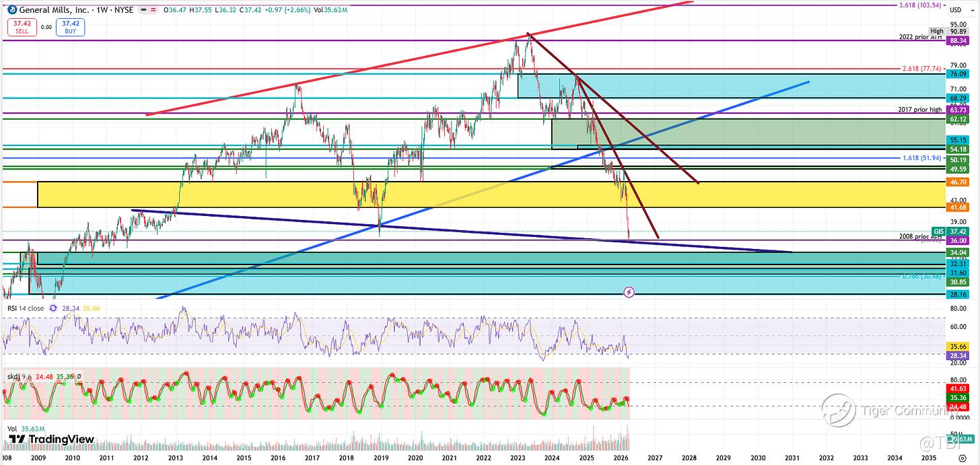Click the earnings lightning bolt marker

(629, 292)
